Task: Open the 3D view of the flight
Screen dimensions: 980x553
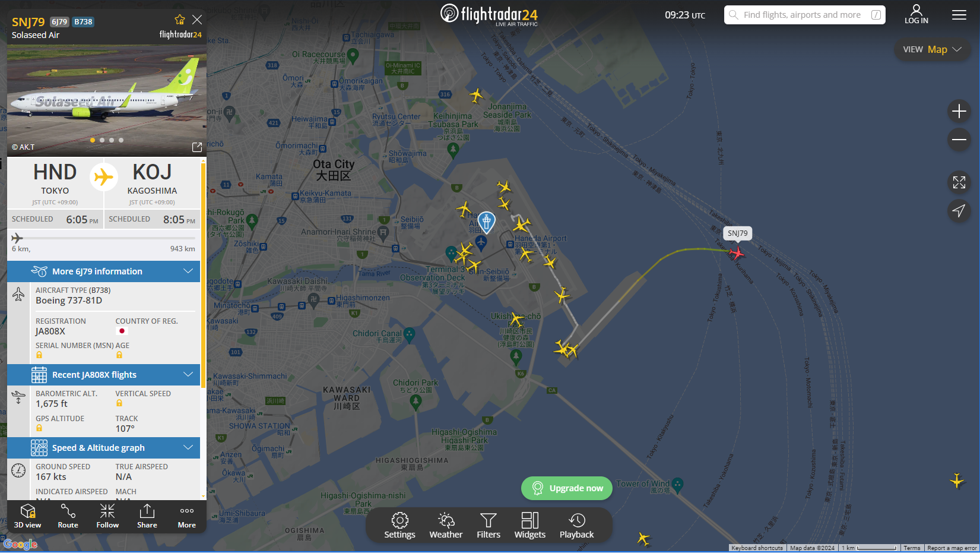Action: click(27, 516)
